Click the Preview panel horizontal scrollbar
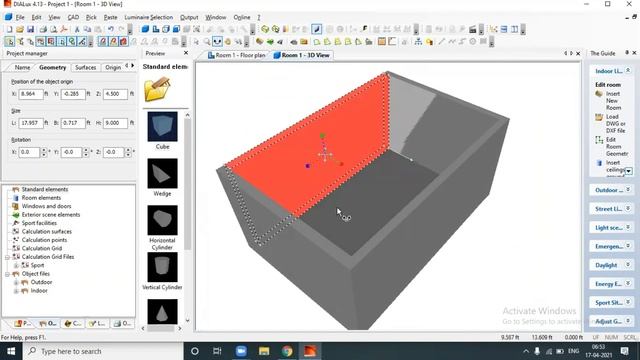The width and height of the screenshot is (640, 360). click(x=161, y=328)
